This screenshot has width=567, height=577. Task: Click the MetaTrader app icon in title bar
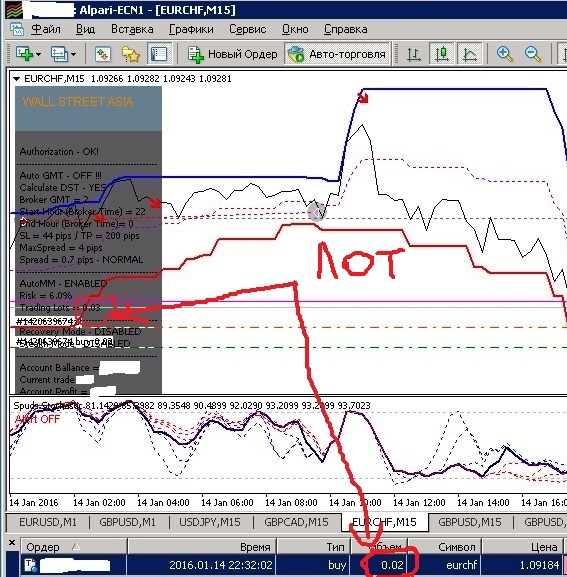pos(14,10)
